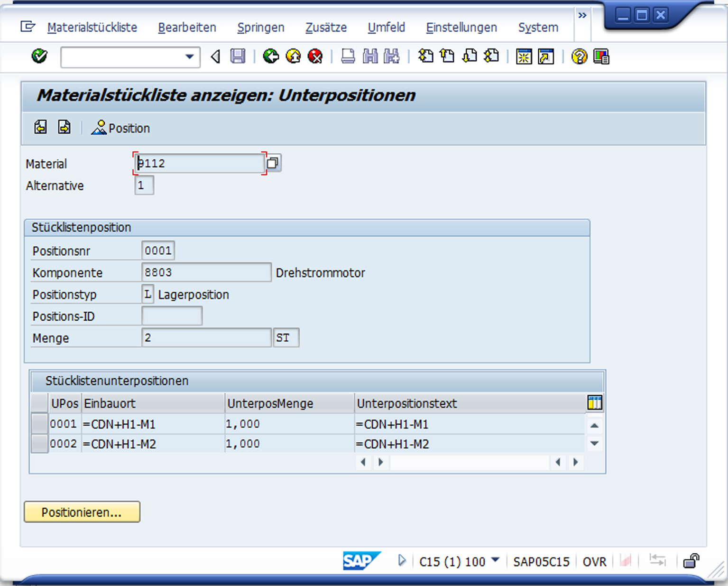Open the Einstellungen menu
This screenshot has height=586, width=728.
[x=461, y=28]
